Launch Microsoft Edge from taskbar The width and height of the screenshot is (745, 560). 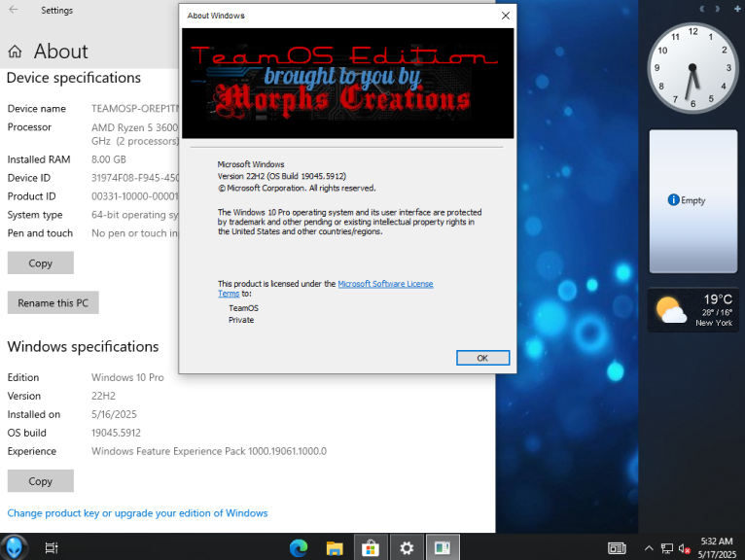(299, 547)
